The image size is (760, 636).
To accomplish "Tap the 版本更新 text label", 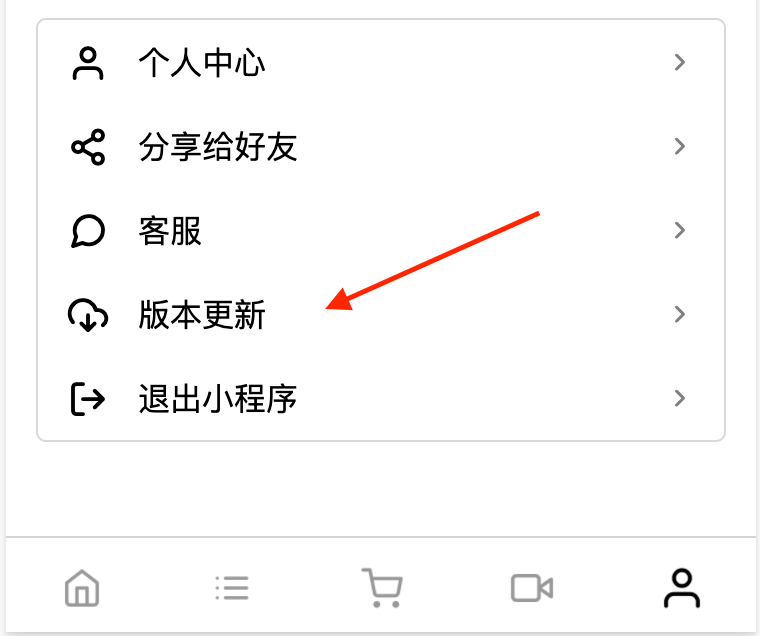I will [202, 315].
